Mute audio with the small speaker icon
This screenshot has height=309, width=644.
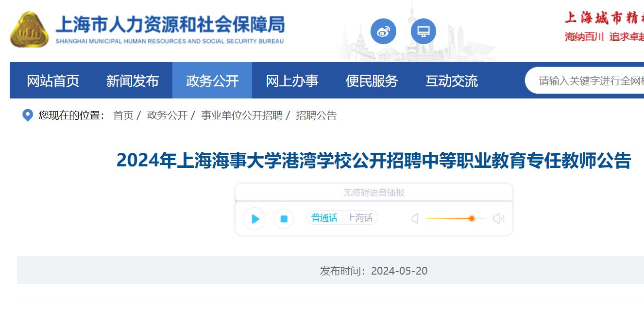[415, 219]
